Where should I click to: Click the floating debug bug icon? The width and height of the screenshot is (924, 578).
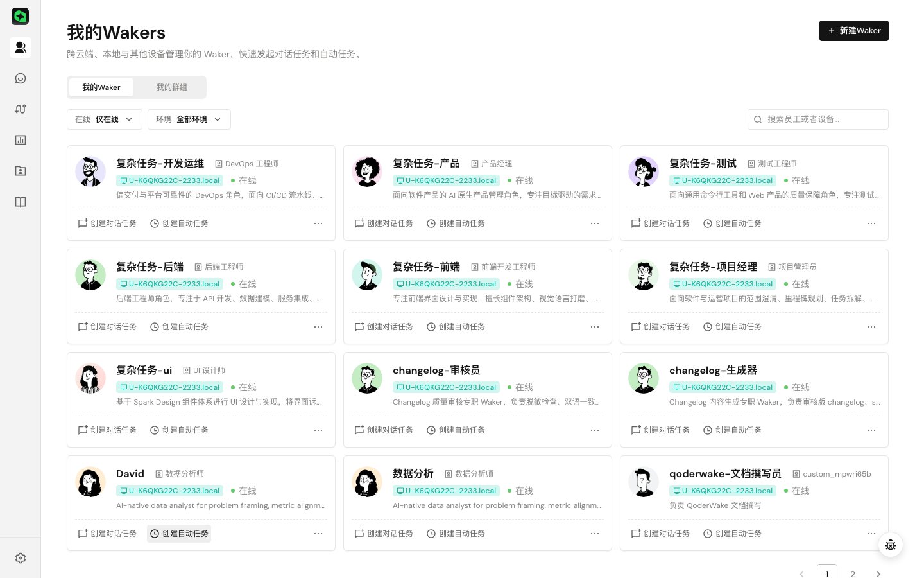coord(891,545)
